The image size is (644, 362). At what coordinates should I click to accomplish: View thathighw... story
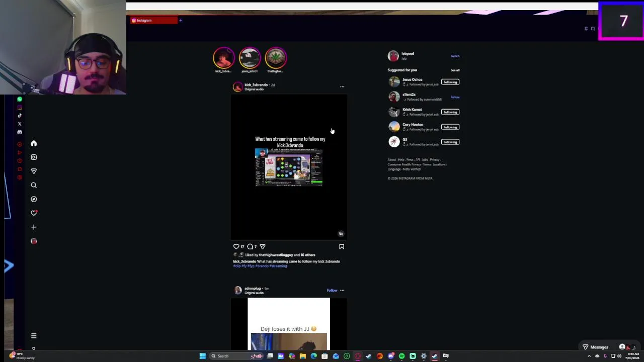point(276,58)
